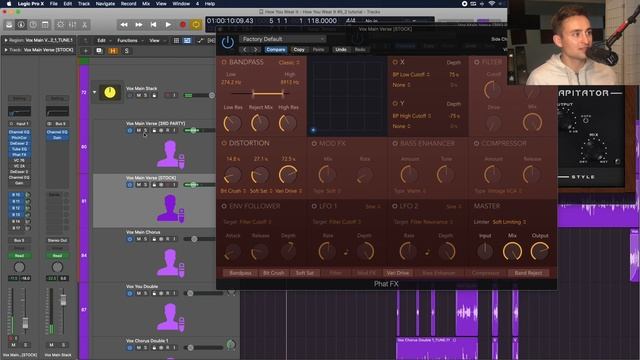Open the Vari Drive type dropdown
Image resolution: width=640 pixels, height=360 pixels.
pos(288,191)
